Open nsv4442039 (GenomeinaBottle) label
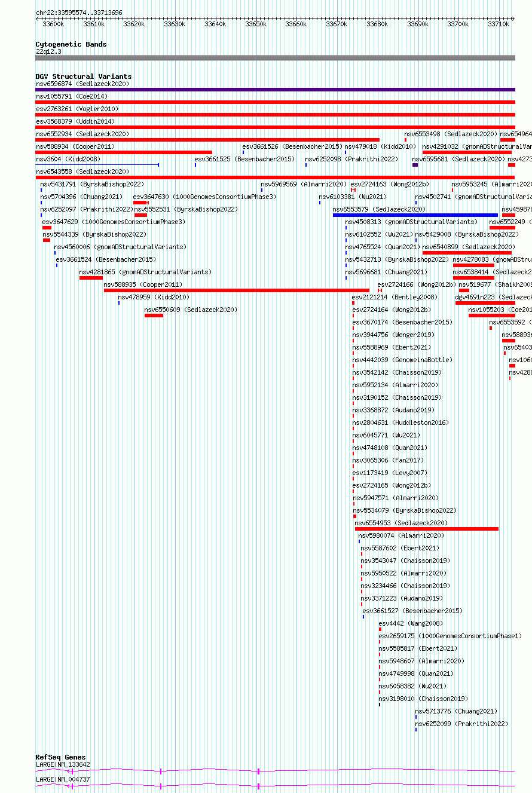The height and width of the screenshot is (793, 532). 402,360
